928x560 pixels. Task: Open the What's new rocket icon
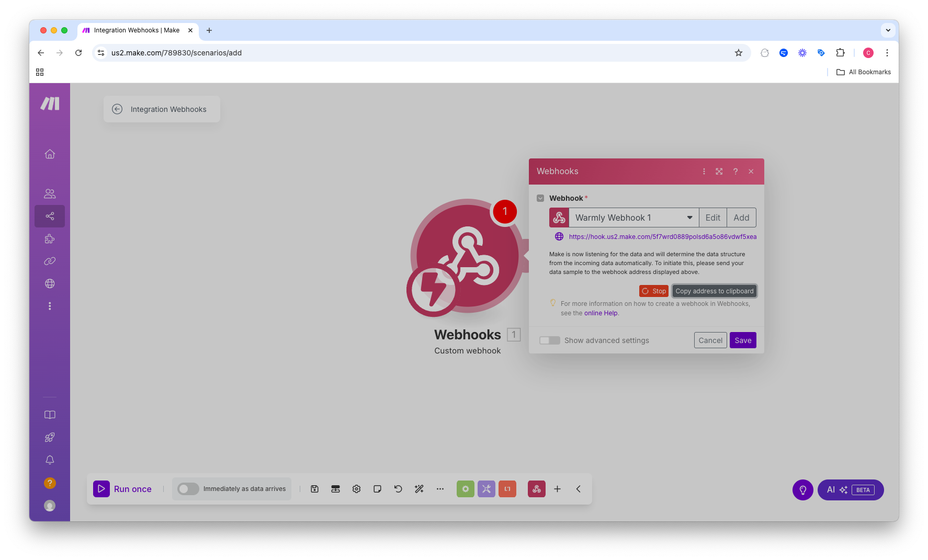click(50, 437)
